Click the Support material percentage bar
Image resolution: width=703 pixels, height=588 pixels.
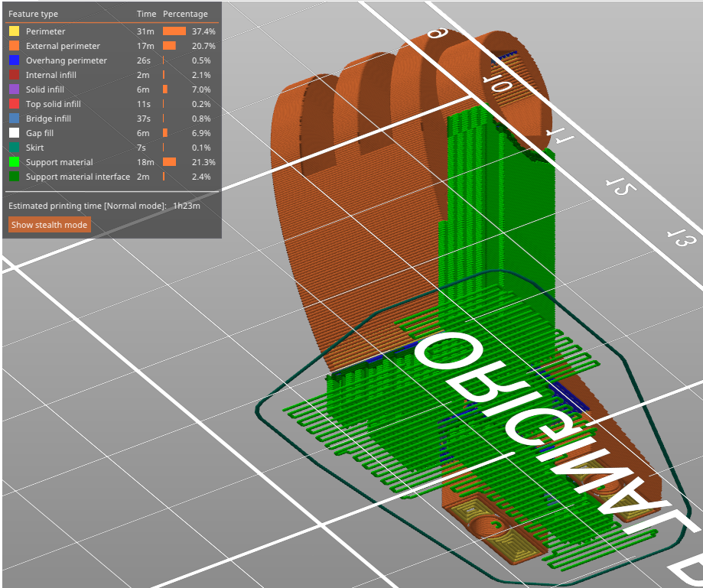[x=170, y=162]
